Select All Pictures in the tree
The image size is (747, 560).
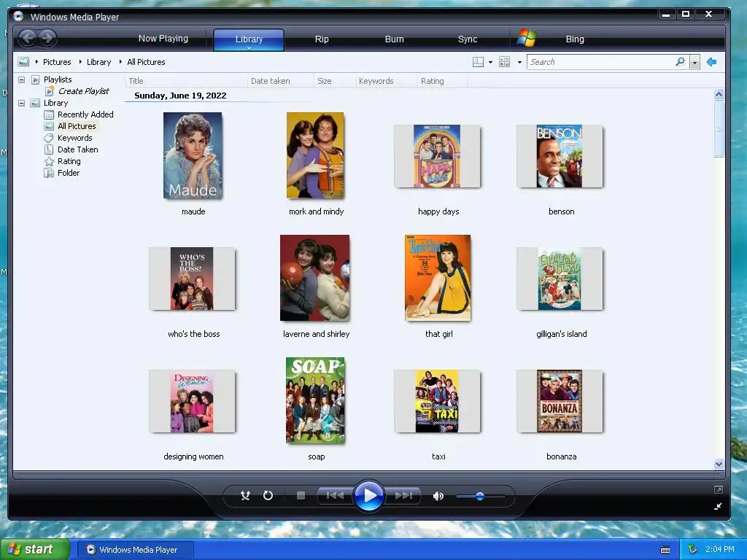click(x=77, y=126)
